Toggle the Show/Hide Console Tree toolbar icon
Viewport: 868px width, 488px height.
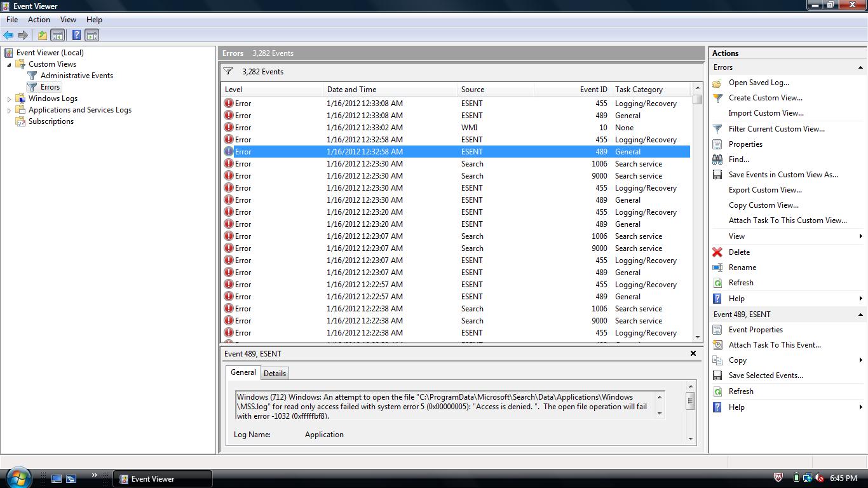pyautogui.click(x=57, y=35)
